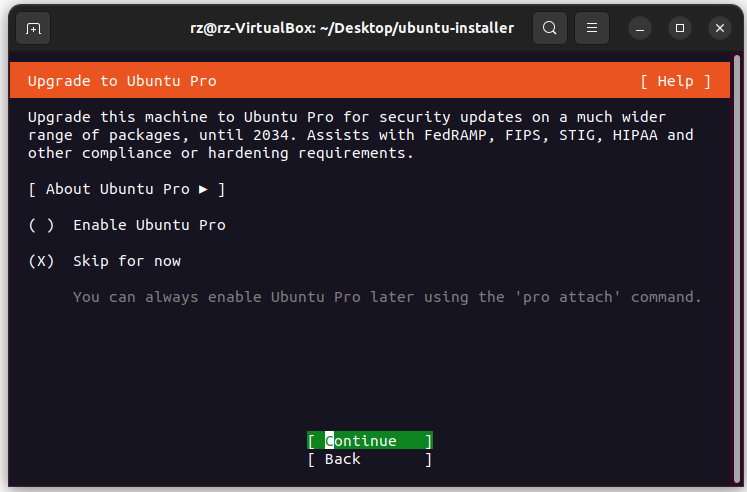Click the terminal search icon
The height and width of the screenshot is (492, 747).
549,28
